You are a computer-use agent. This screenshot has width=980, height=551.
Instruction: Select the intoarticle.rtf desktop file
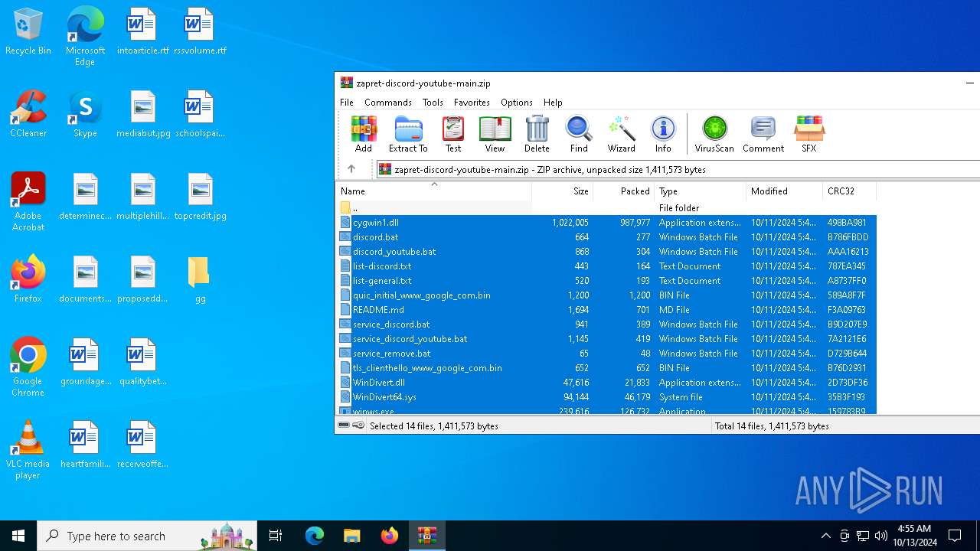(x=142, y=32)
